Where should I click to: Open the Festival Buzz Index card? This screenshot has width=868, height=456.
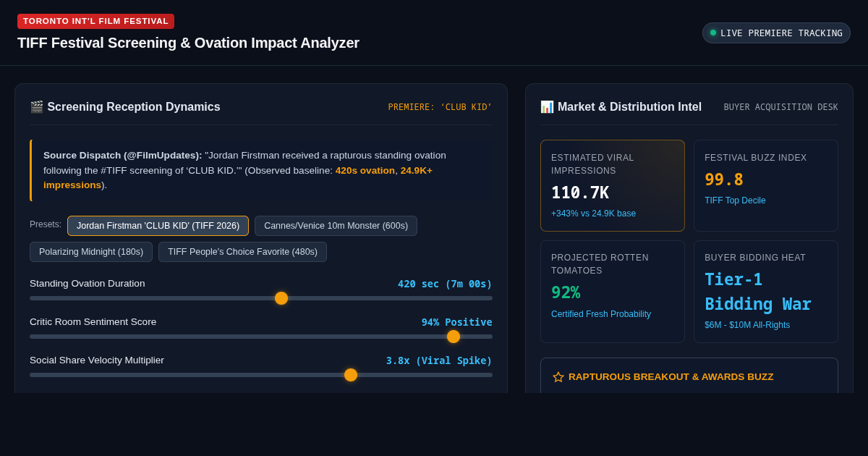(766, 185)
